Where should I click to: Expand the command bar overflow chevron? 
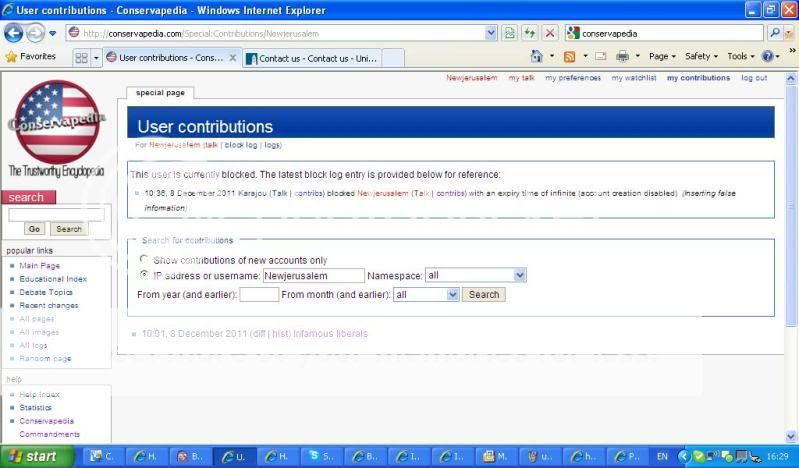792,50
